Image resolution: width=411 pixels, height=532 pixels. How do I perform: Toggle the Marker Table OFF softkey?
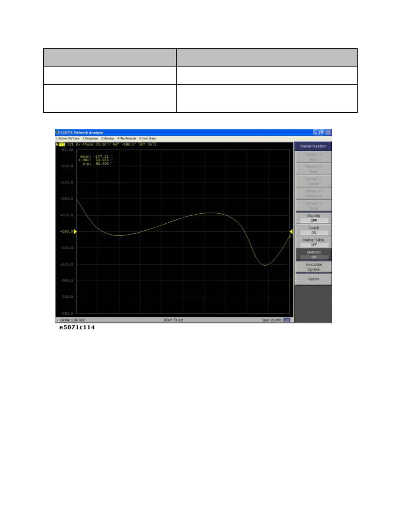tap(313, 242)
